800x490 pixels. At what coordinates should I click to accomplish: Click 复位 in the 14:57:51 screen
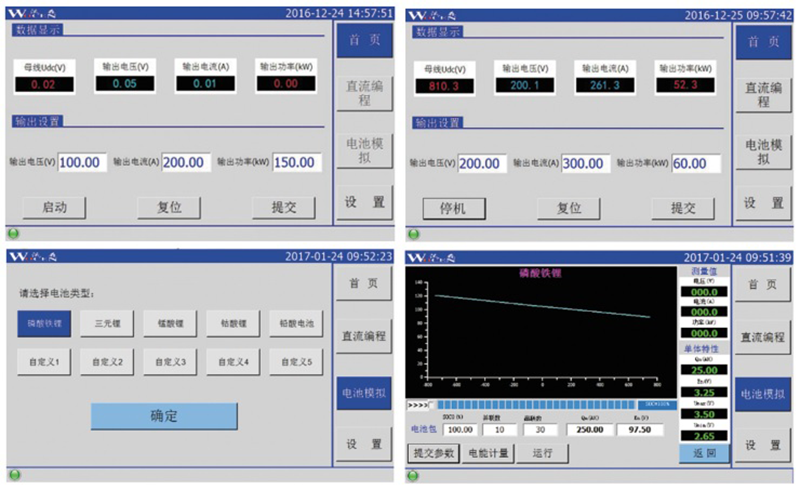[169, 207]
